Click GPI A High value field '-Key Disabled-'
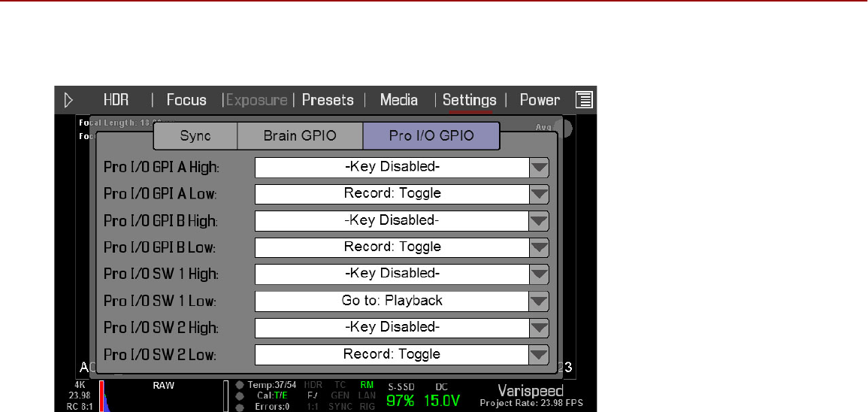Screen dimensions: 868x412 [x=392, y=168]
